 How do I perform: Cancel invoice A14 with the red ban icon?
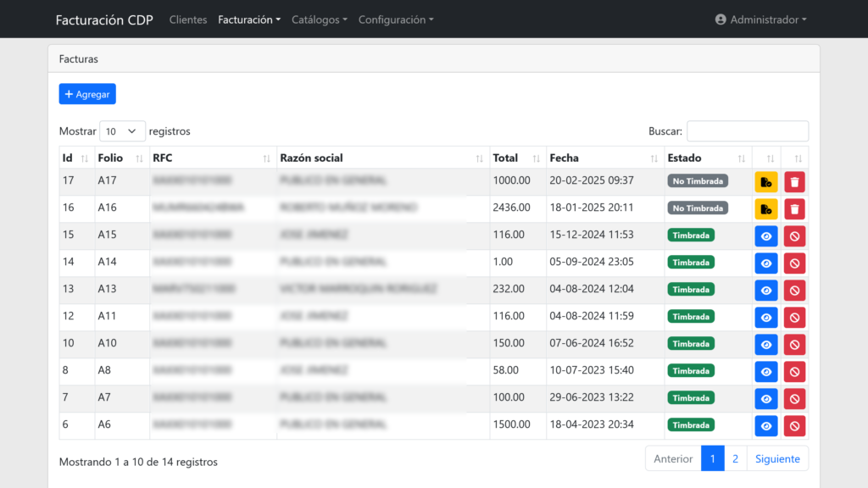(x=794, y=263)
